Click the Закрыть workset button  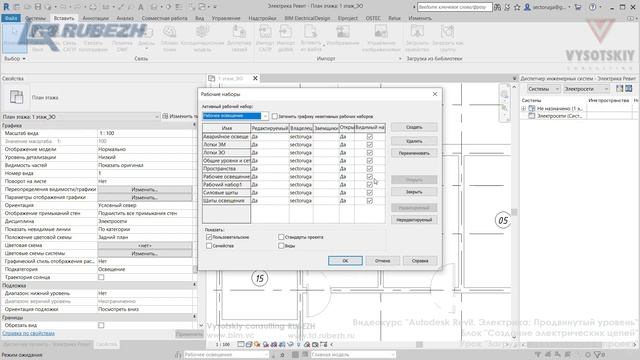[414, 192]
